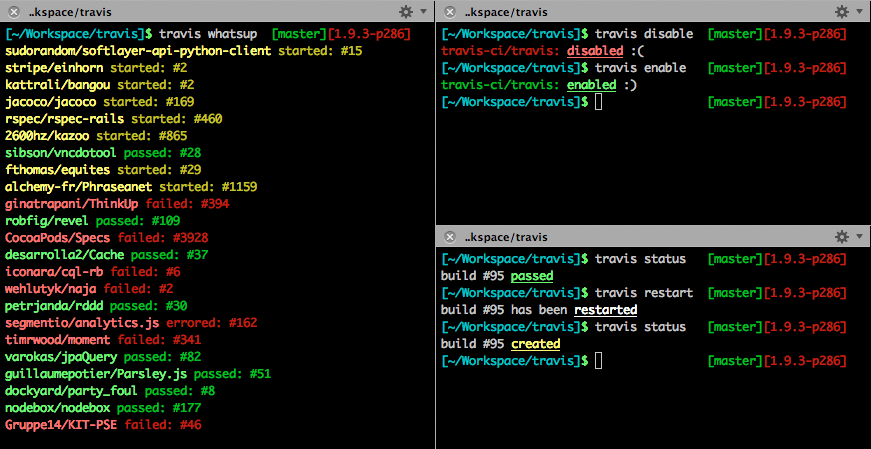Screen dimensions: 871x449
Task: Click 'varokas/jpaQuery' repository text
Action: (61, 357)
